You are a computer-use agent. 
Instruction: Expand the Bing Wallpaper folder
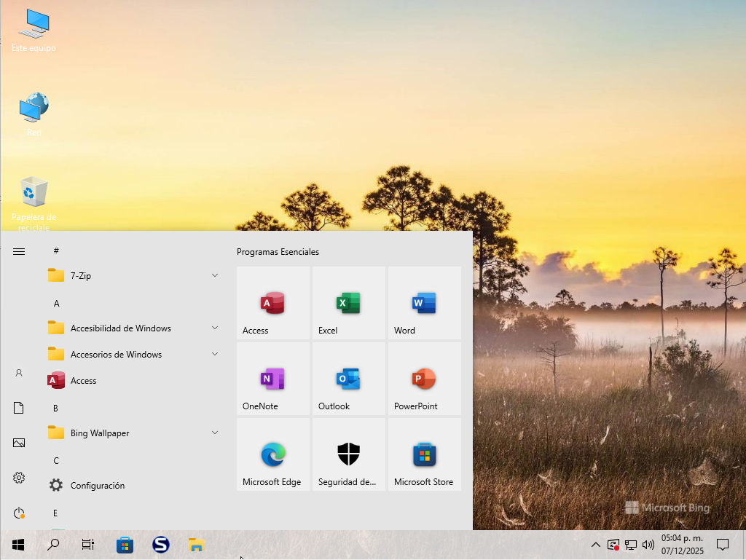(215, 433)
